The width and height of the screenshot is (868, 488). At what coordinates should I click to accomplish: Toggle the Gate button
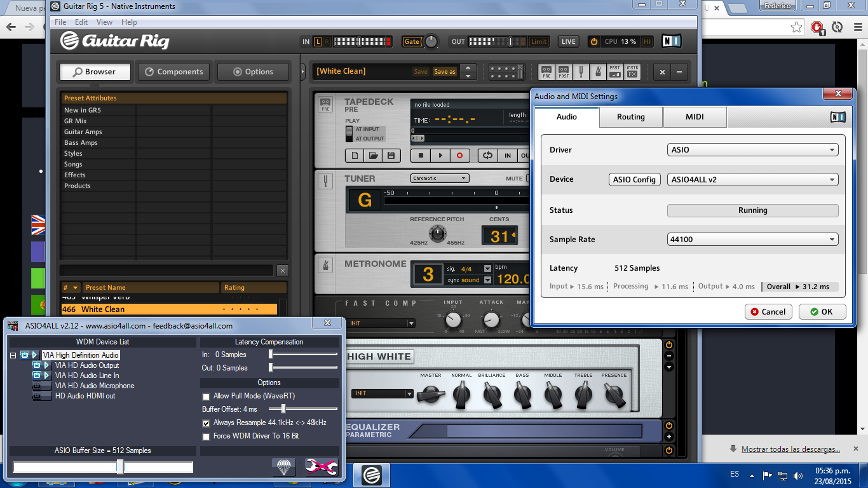412,41
